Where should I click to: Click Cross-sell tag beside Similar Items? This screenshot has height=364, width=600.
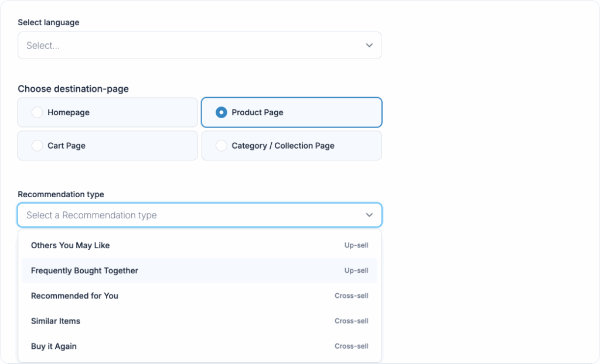pos(352,321)
